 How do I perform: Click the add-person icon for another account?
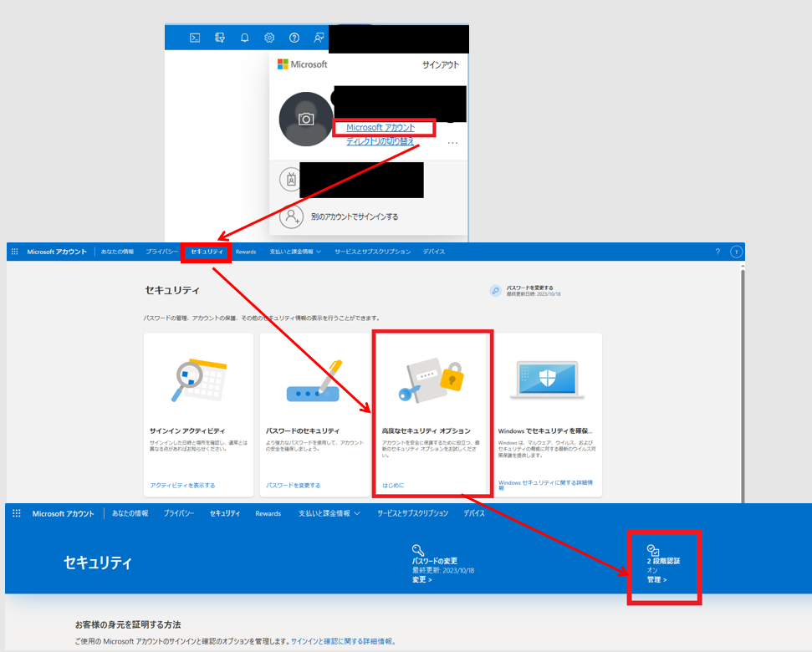point(291,216)
